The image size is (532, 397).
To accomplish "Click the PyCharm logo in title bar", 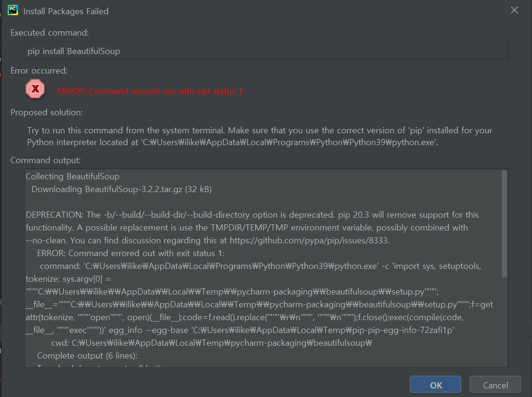I will pyautogui.click(x=13, y=10).
